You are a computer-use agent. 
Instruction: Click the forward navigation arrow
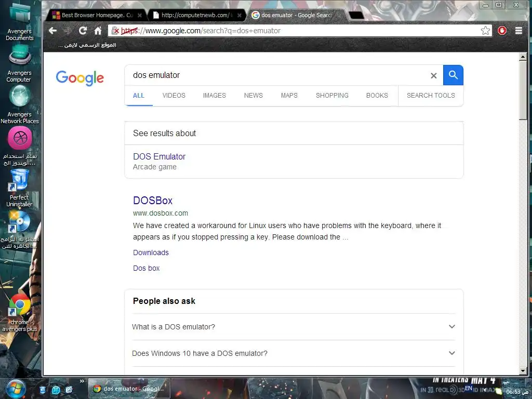tap(68, 31)
